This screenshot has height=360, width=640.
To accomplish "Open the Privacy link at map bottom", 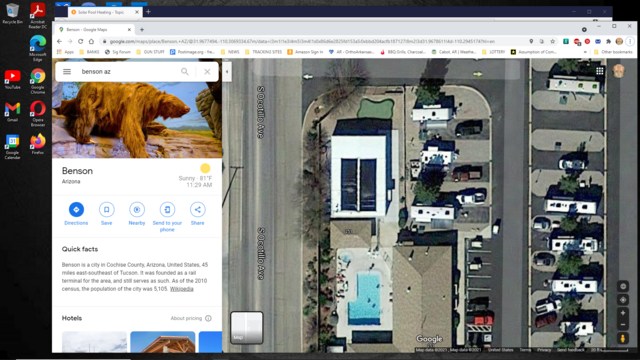I will click(544, 350).
